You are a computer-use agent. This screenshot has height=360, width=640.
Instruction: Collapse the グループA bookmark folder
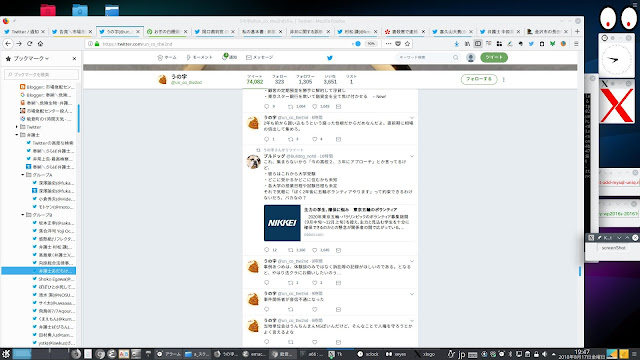pyautogui.click(x=23, y=175)
